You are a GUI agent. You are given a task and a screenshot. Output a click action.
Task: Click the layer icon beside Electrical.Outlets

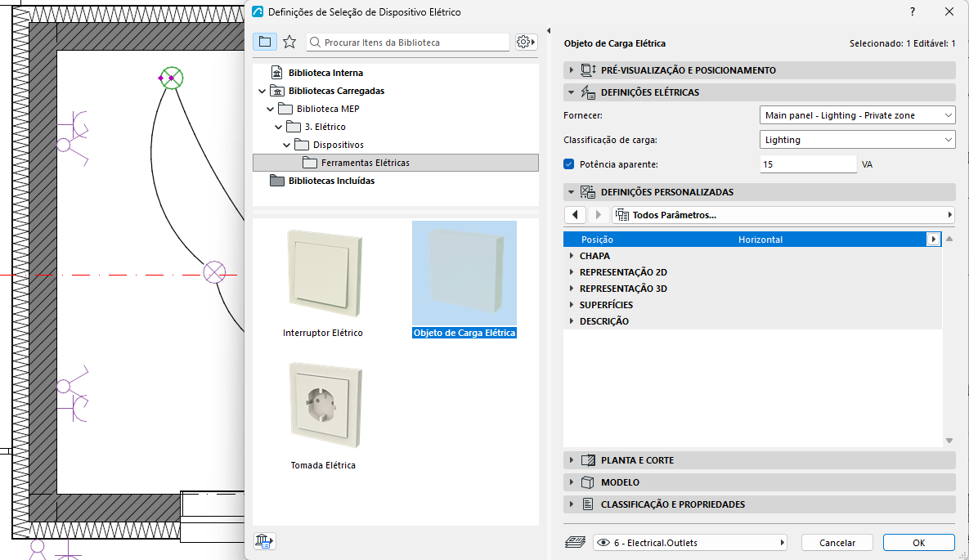[576, 543]
